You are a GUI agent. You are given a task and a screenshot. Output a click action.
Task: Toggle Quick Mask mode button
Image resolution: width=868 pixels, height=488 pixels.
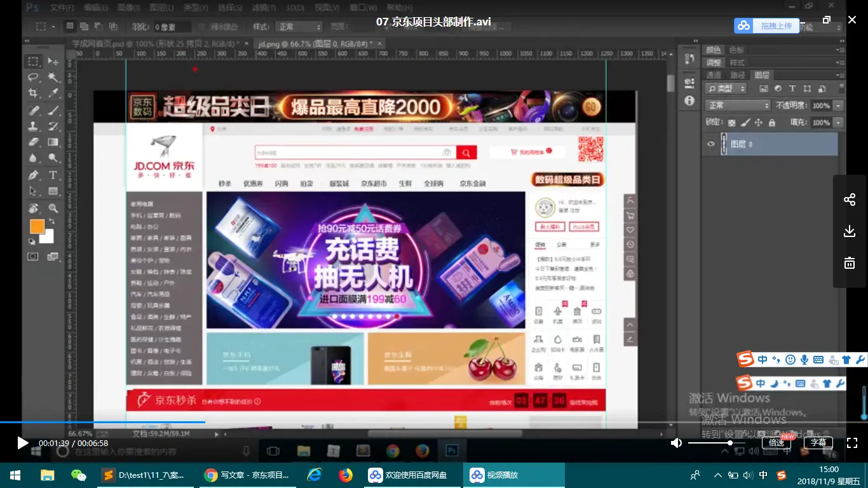point(33,256)
